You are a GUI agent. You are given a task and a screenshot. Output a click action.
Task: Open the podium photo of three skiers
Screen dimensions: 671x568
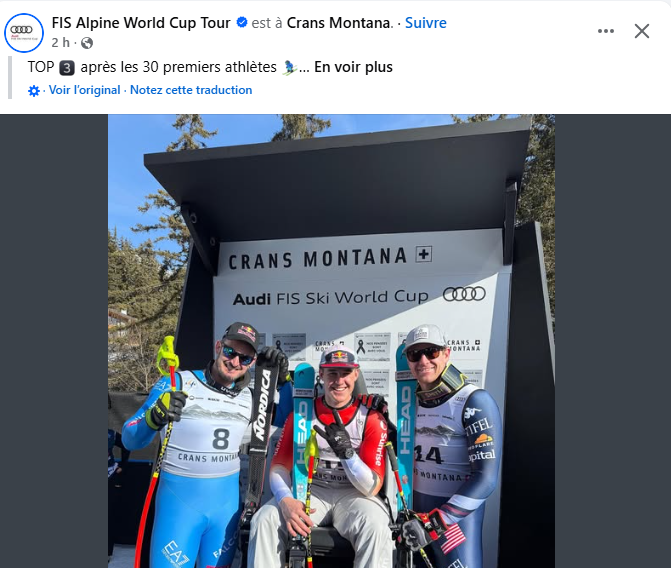click(x=331, y=341)
